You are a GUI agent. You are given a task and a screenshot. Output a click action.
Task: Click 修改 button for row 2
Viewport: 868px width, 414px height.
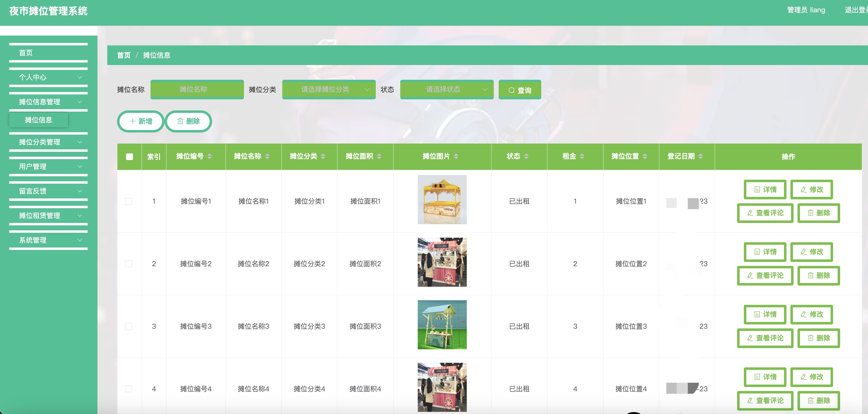coord(812,252)
